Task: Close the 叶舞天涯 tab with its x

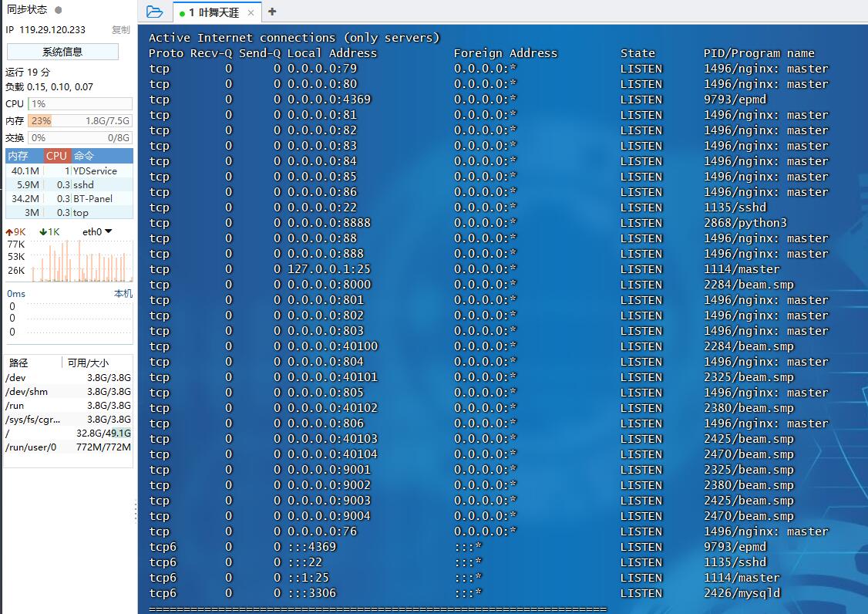Action: pyautogui.click(x=251, y=13)
